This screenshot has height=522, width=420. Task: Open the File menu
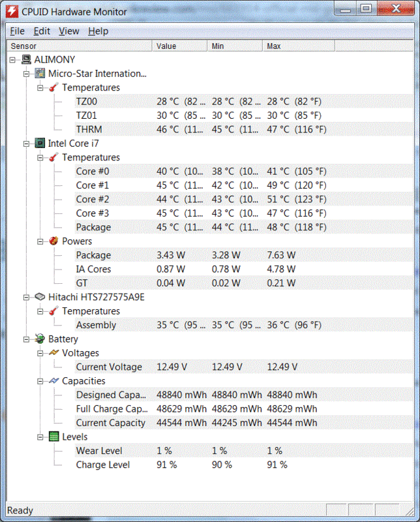pyautogui.click(x=18, y=31)
